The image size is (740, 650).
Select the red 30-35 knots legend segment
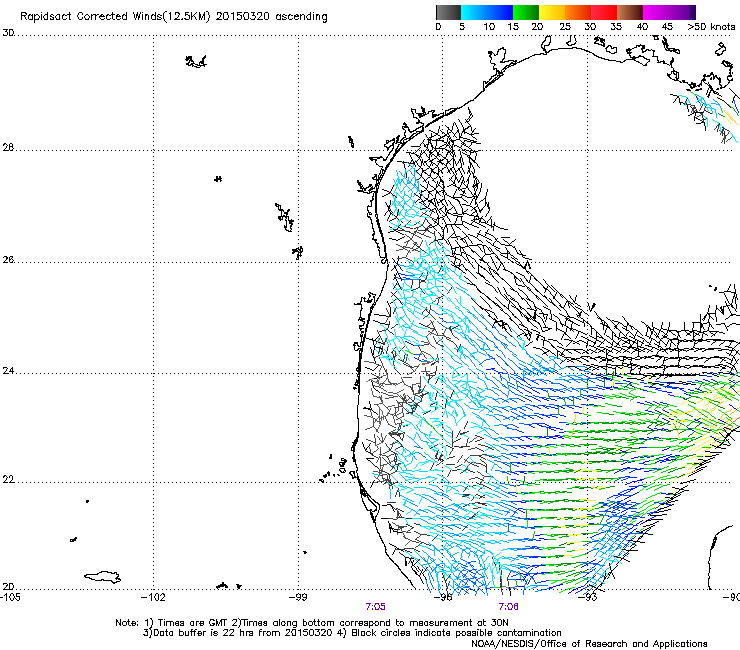[x=604, y=12]
